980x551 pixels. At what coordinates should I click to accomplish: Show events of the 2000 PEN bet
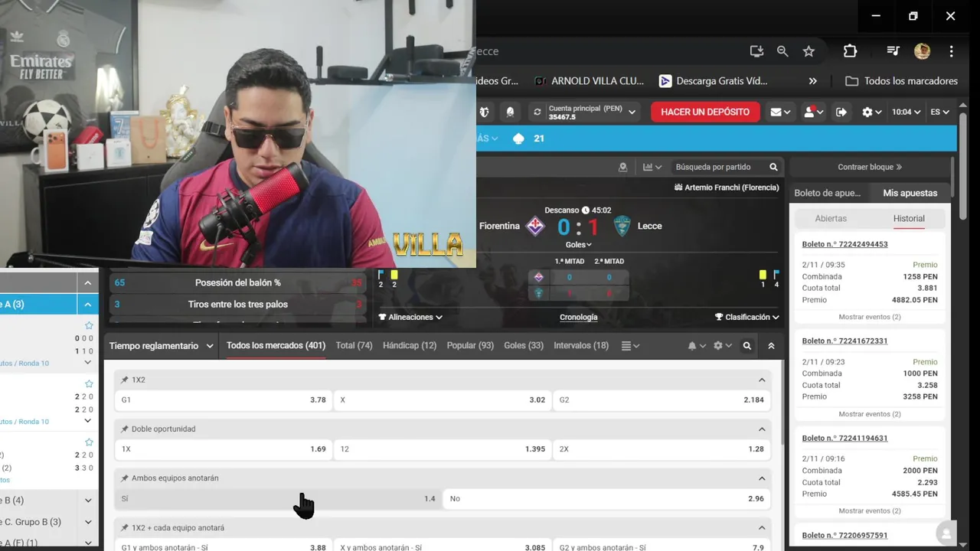870,511
